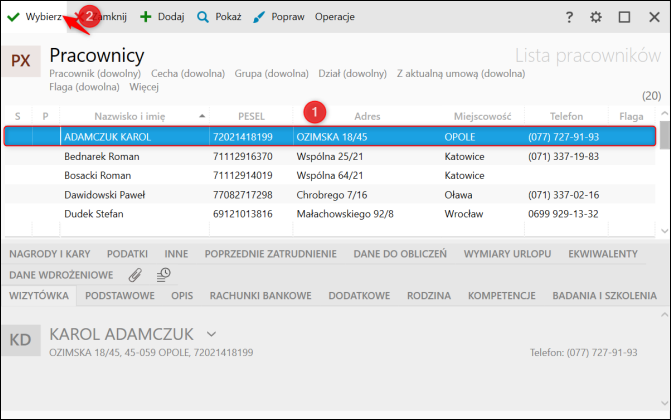Screen dimensions: 671x420
Task: Open Dział (dowolny) filter
Action: pos(352,74)
